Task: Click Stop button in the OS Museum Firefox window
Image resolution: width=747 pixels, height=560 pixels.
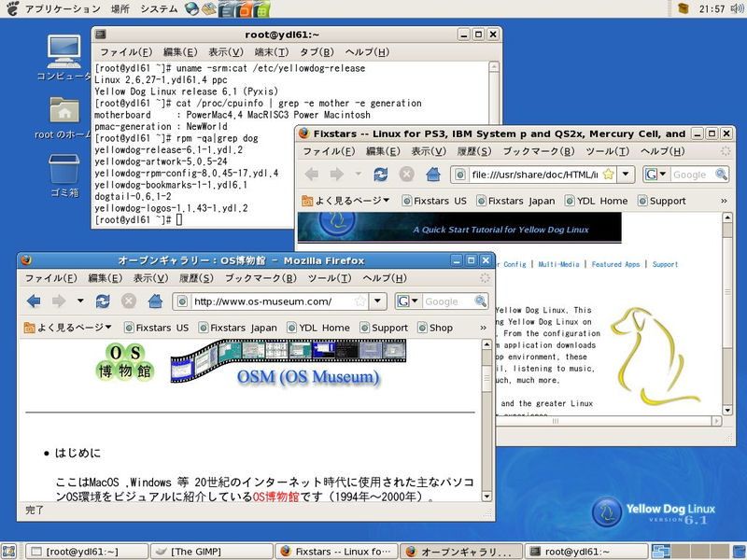Action: 129,301
